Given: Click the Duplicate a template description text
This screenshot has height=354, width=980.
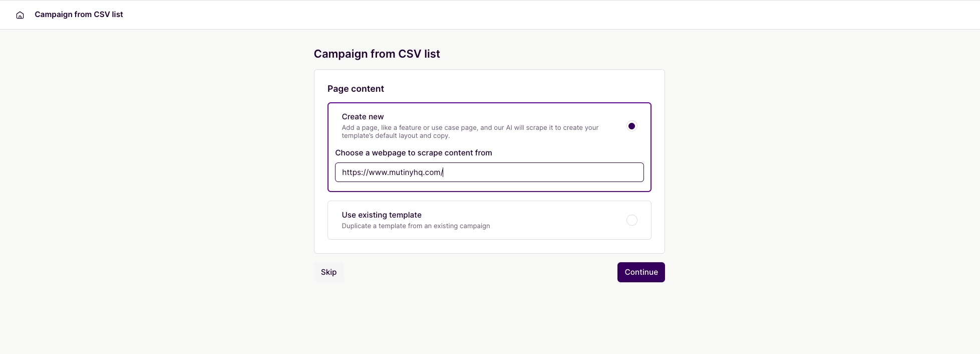Looking at the screenshot, I should point(416,226).
